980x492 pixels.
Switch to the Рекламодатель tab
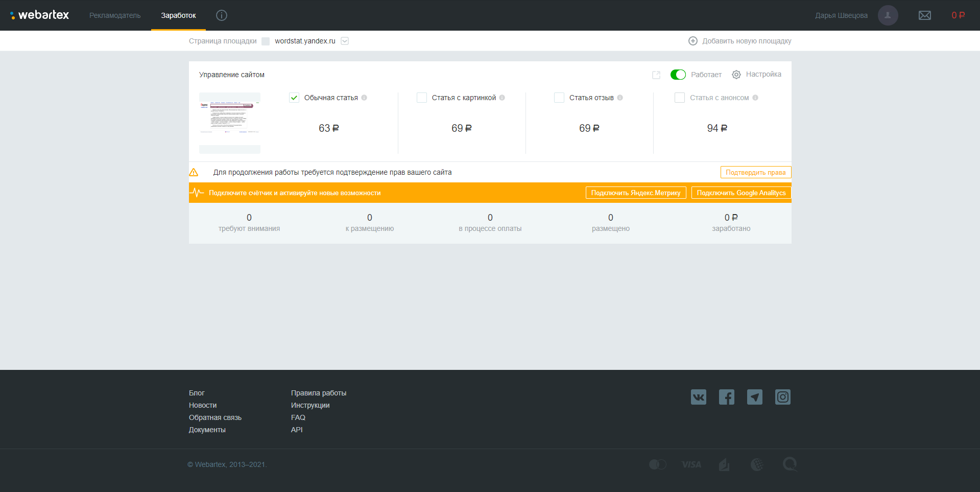click(115, 15)
